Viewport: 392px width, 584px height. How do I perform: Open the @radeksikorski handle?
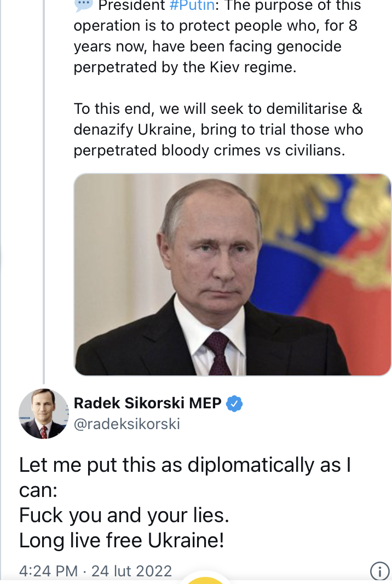127,424
